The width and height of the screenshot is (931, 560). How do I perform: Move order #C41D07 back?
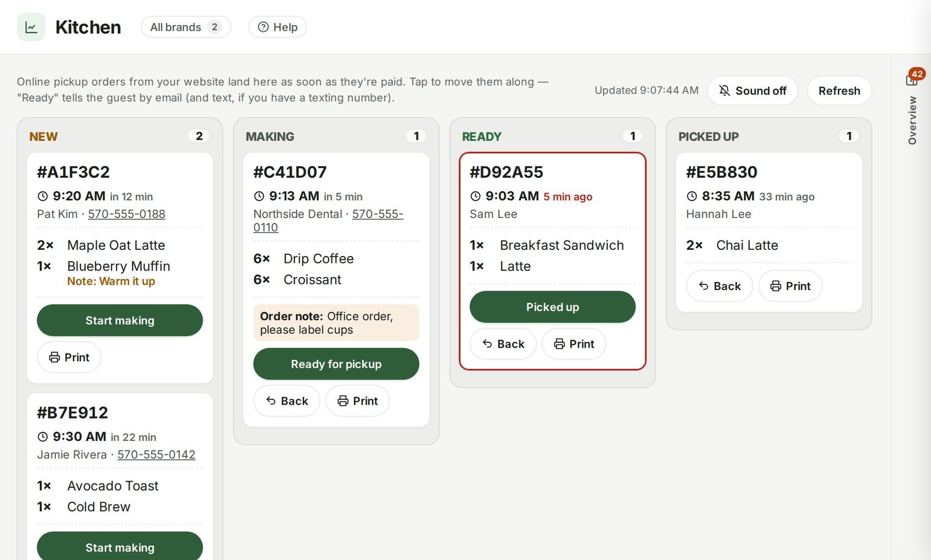pos(286,401)
